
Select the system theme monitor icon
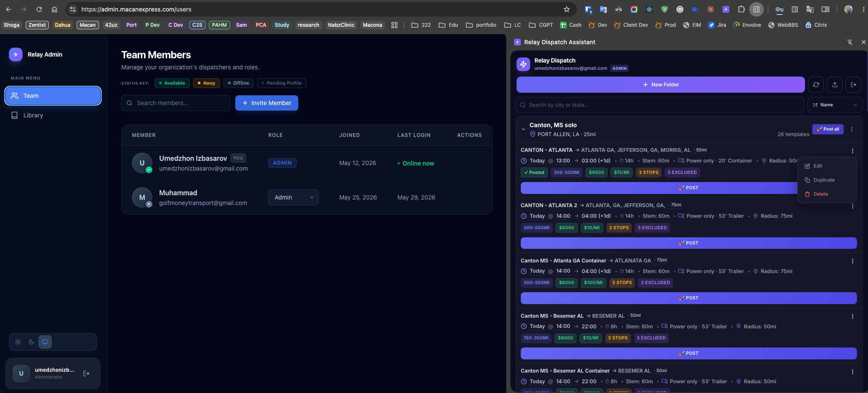click(x=45, y=342)
